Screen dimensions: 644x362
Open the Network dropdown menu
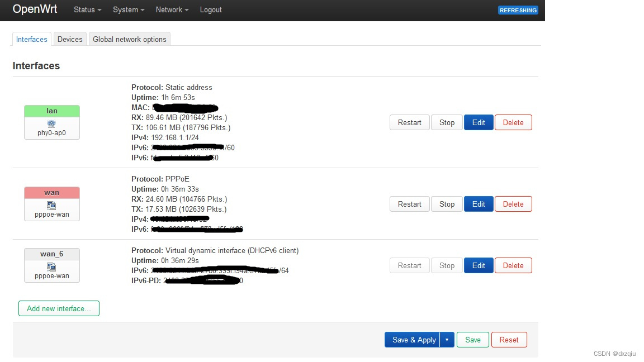(x=172, y=10)
